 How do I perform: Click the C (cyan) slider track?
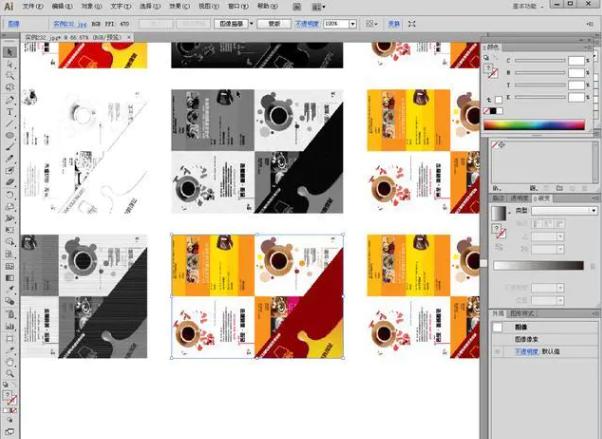pyautogui.click(x=539, y=61)
